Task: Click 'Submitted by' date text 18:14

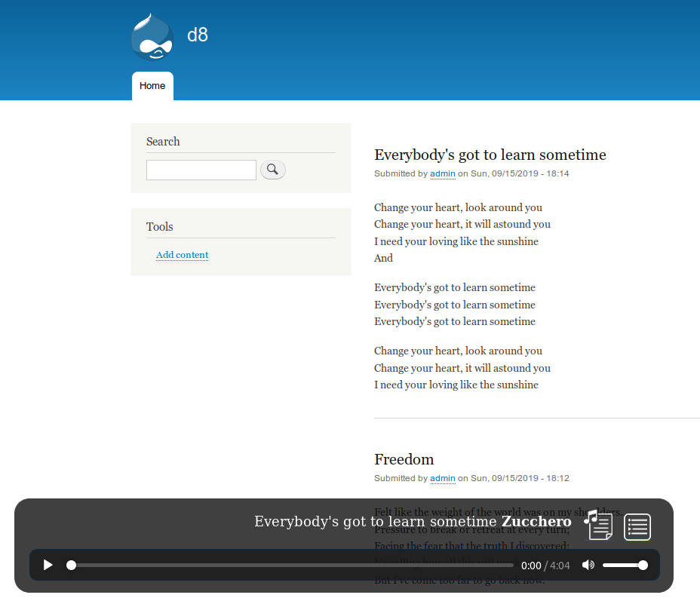Action: coord(520,173)
